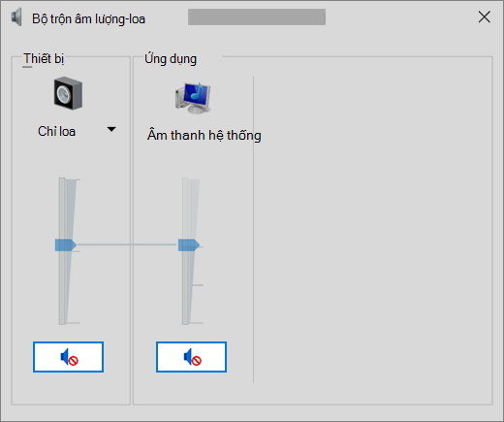The image size is (504, 422).
Task: Raise device volume by clicking track above thumb
Action: click(x=62, y=209)
